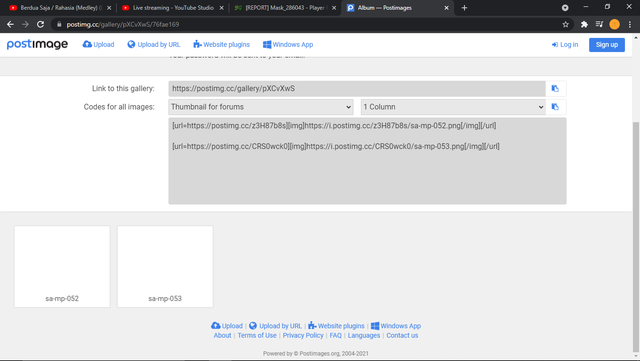Image resolution: width=640 pixels, height=361 pixels.
Task: Click the footer Website plugins link
Action: coord(336,326)
